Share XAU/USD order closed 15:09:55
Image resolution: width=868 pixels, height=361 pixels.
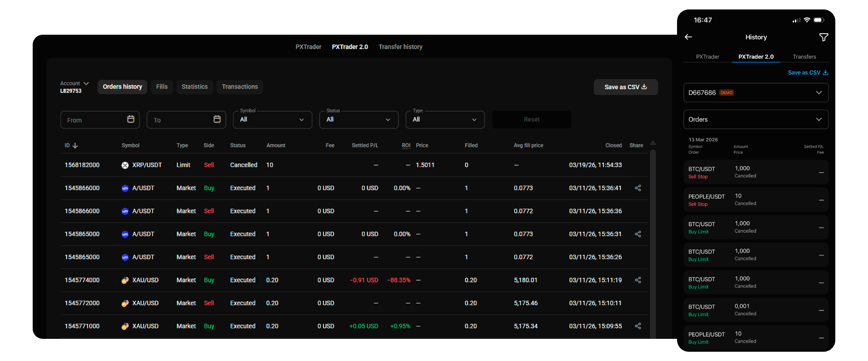click(x=638, y=326)
